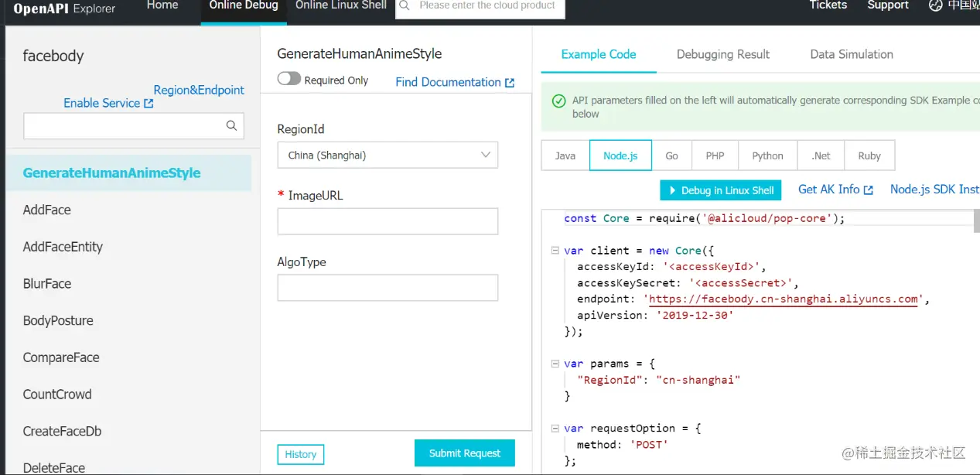Switch to the Home tab
This screenshot has width=980, height=475.
click(x=162, y=5)
